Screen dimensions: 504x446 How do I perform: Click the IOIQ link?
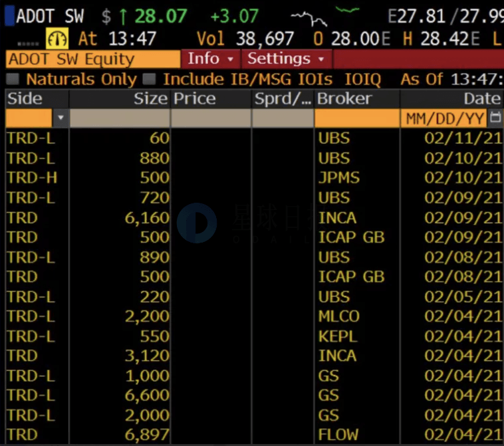(363, 79)
